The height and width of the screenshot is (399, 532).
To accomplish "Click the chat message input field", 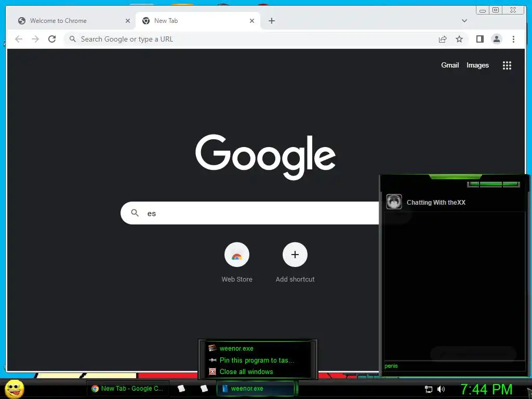I will tap(454, 366).
